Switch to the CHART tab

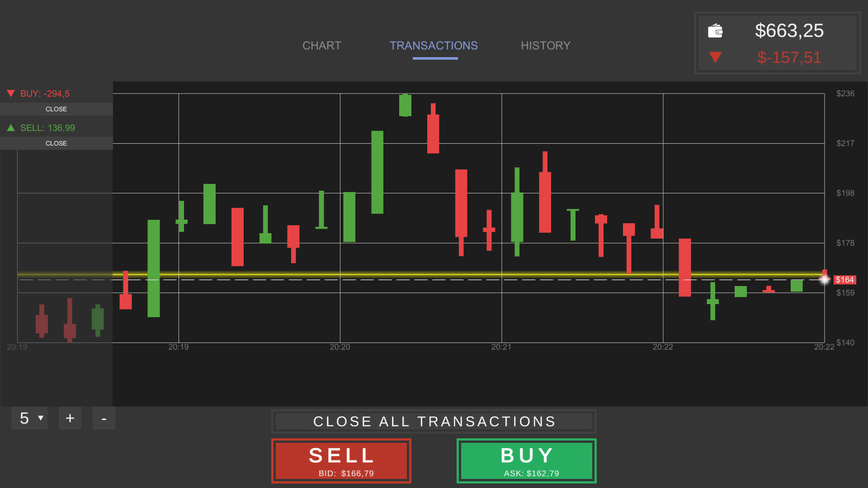coord(321,46)
